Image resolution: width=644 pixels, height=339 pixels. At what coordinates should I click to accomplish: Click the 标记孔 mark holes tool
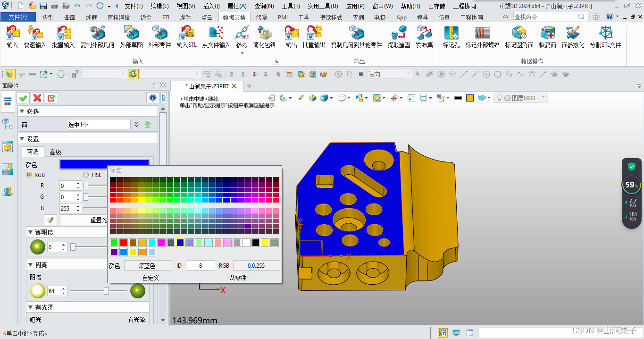[x=451, y=38]
